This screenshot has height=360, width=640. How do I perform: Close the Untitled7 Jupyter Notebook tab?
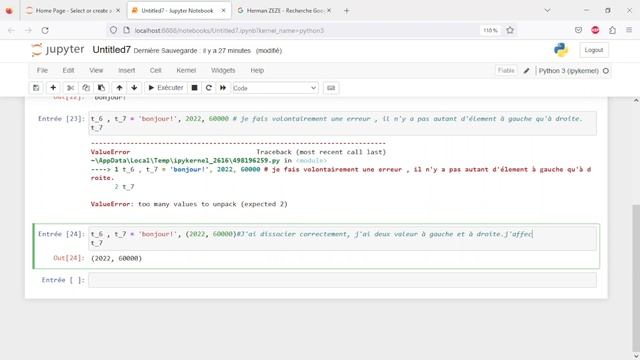pos(223,11)
